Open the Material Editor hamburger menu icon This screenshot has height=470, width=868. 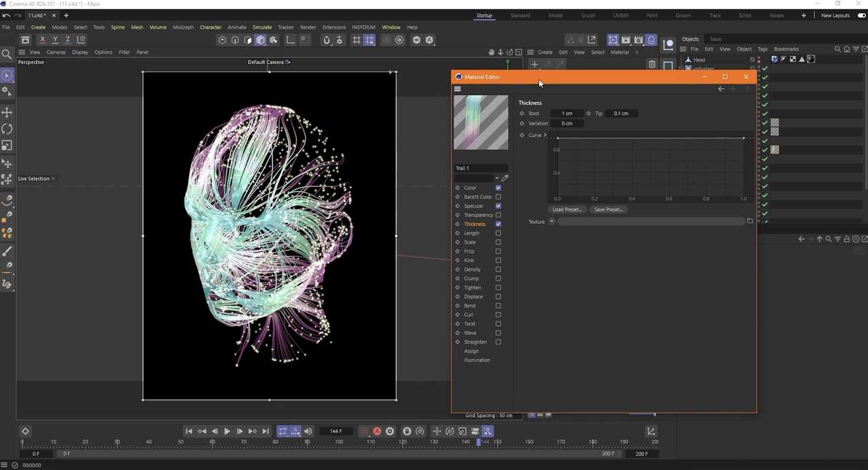[x=457, y=88]
